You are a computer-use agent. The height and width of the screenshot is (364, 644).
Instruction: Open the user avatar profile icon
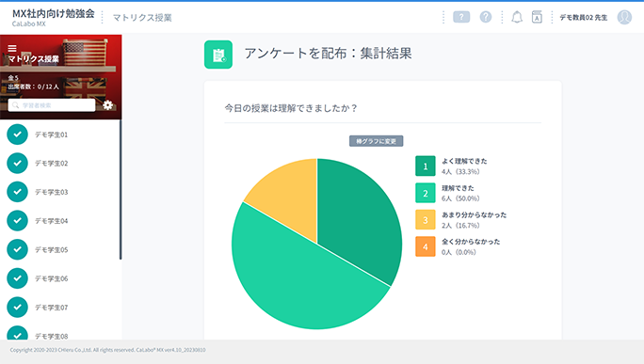coord(624,17)
